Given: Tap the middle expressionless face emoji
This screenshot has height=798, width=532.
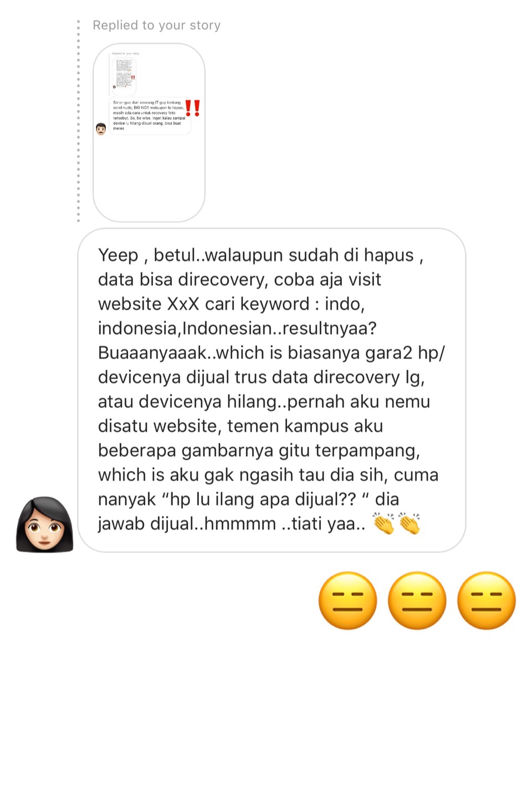Looking at the screenshot, I should pos(417,600).
